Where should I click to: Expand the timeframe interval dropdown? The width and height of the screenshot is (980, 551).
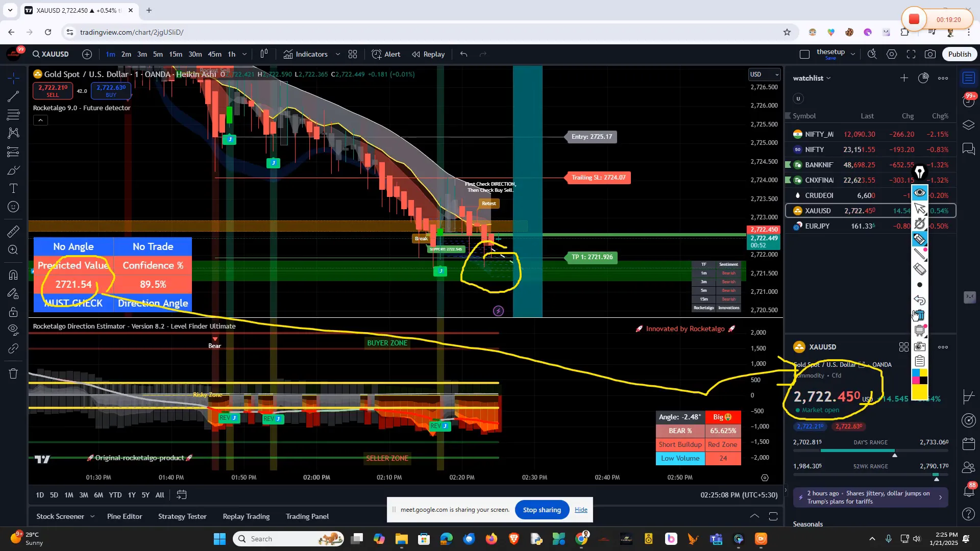[x=244, y=54]
